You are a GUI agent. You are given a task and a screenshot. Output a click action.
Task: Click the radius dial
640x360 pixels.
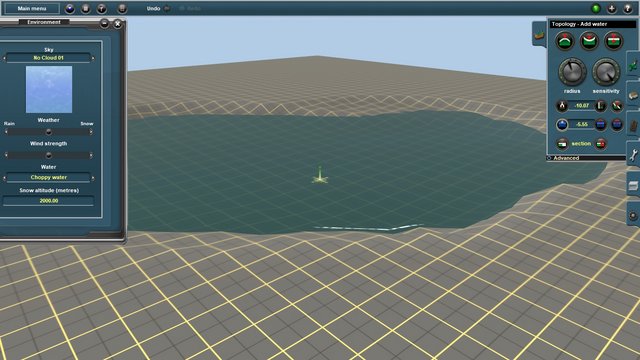(x=572, y=72)
